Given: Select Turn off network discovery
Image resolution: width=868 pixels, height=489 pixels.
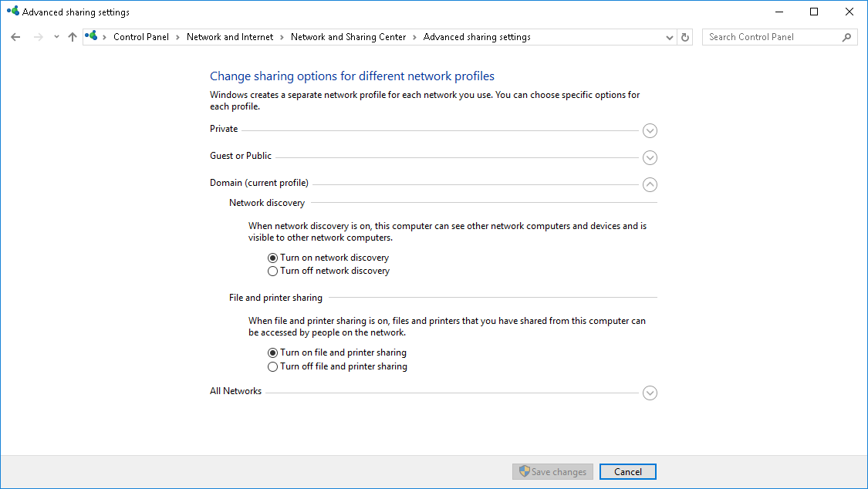Looking at the screenshot, I should [x=272, y=271].
